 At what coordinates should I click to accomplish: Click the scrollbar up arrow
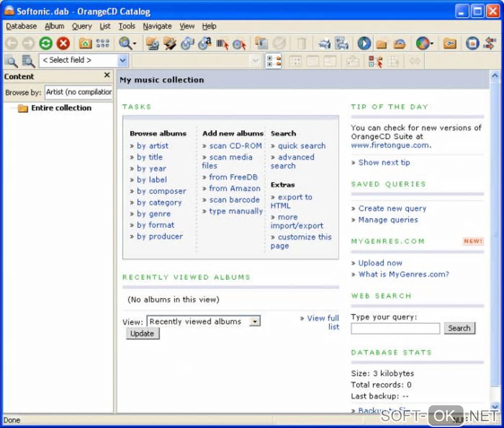coord(495,76)
